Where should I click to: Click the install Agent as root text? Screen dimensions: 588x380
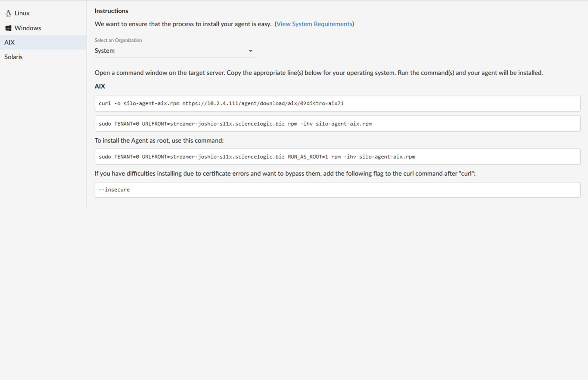159,141
